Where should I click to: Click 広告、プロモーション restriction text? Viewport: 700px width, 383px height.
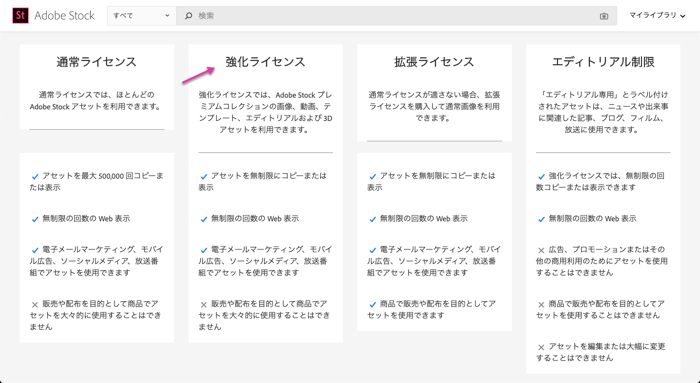[x=602, y=261]
